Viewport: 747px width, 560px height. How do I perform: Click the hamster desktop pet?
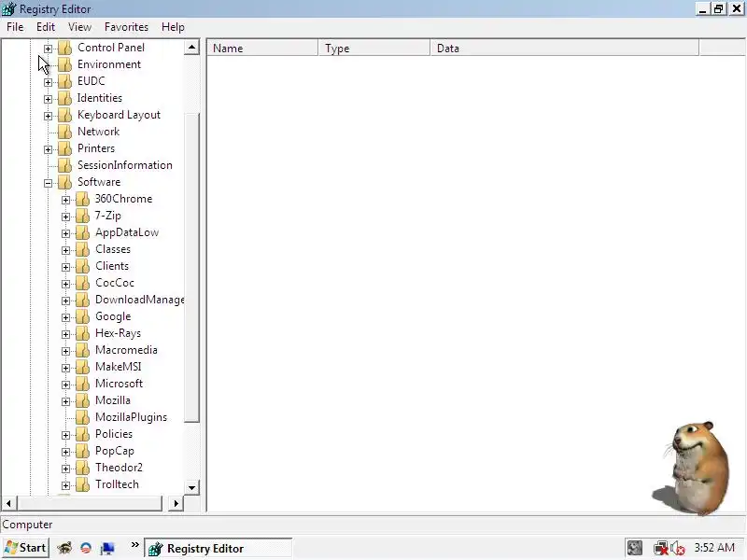(693, 469)
